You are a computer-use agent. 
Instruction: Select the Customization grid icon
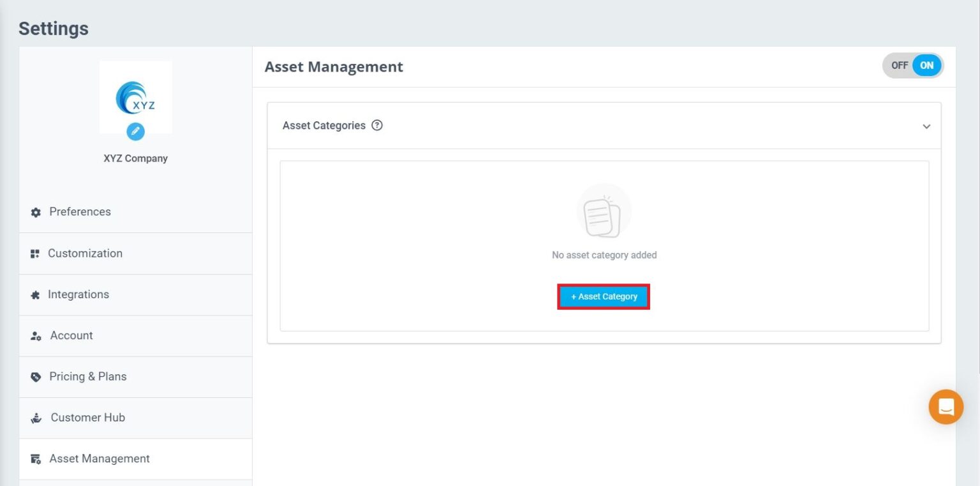(x=35, y=253)
